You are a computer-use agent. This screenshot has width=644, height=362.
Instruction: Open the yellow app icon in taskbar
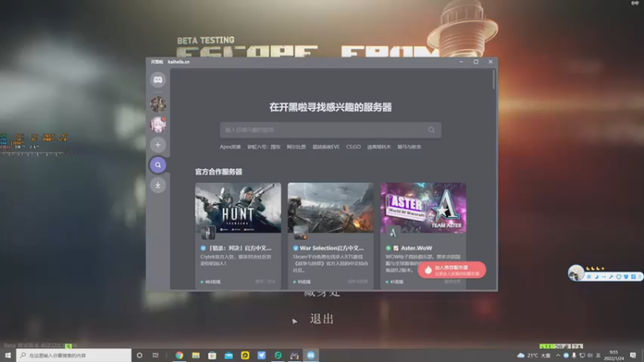[246, 356]
